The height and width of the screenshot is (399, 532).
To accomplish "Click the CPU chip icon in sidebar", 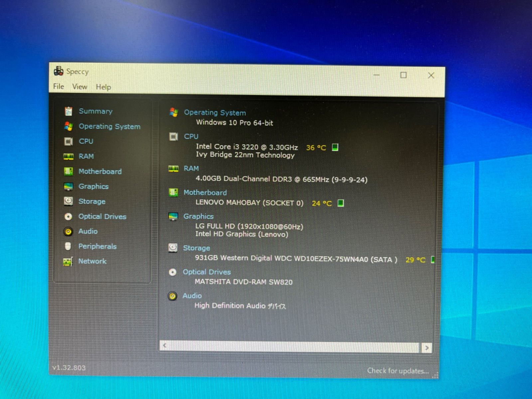I will tap(68, 141).
